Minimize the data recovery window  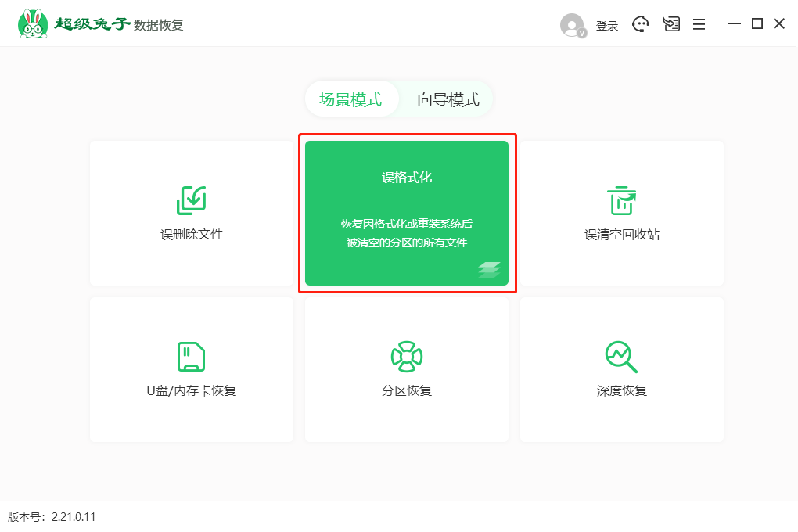[x=734, y=24]
